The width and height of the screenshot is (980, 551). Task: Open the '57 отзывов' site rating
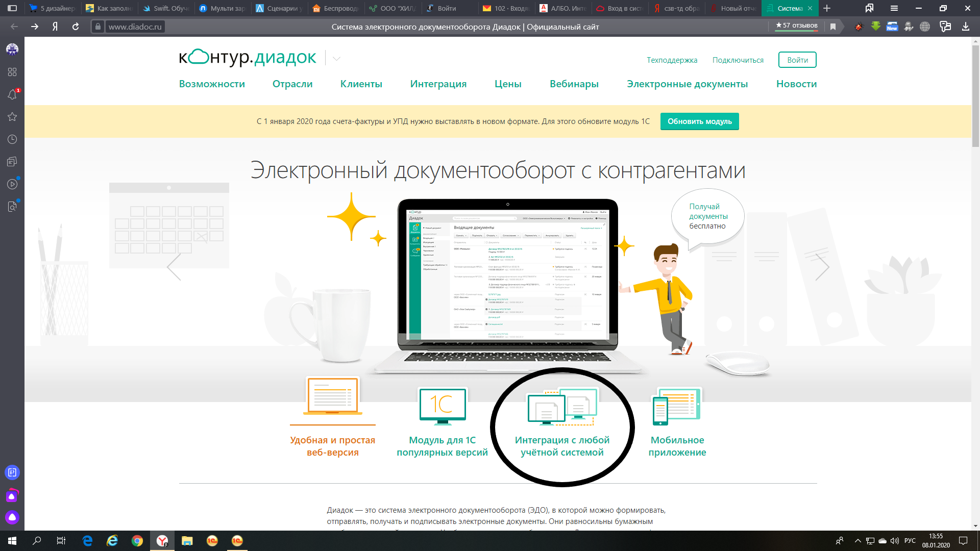point(797,26)
